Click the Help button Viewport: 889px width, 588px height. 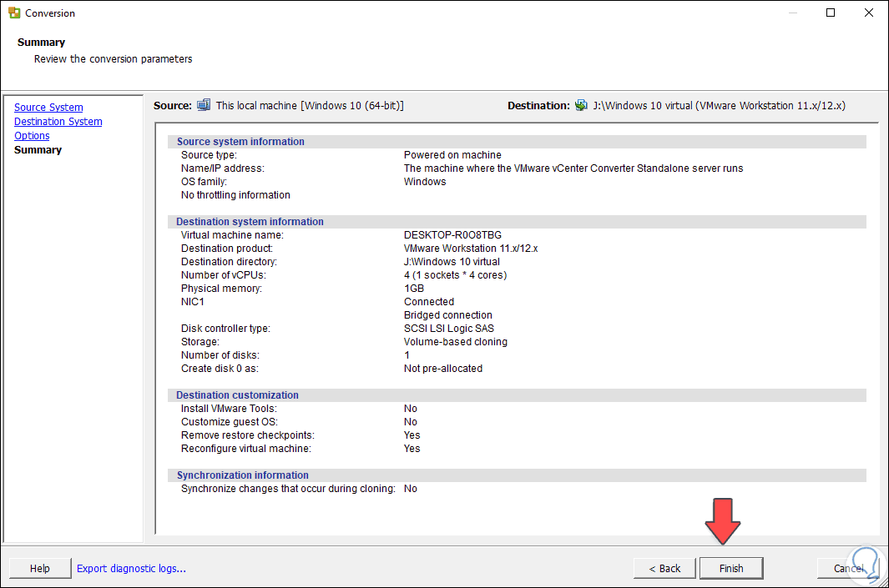[40, 568]
